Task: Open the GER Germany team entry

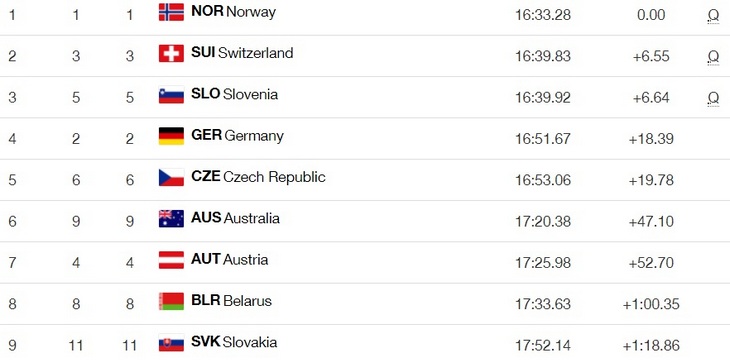Action: (237, 136)
